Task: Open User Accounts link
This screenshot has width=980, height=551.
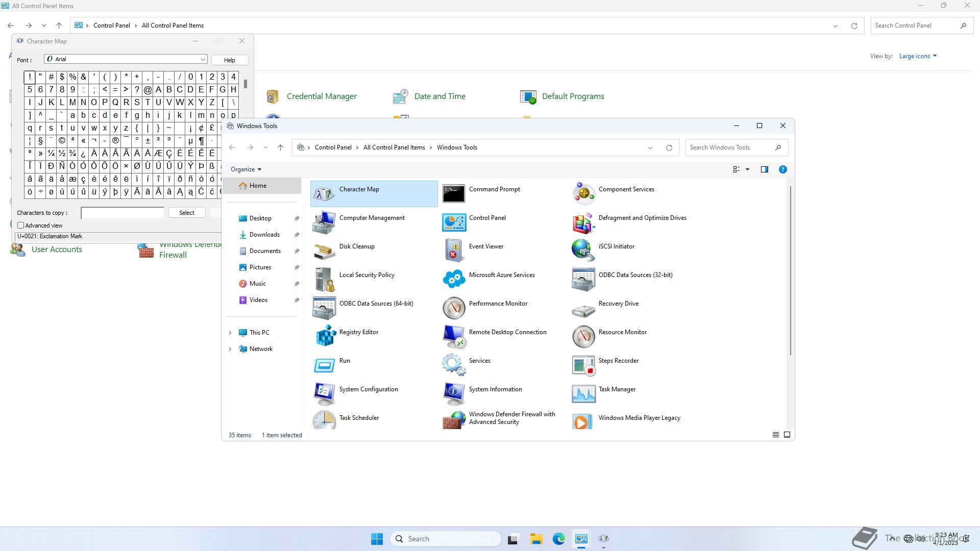Action: (57, 249)
